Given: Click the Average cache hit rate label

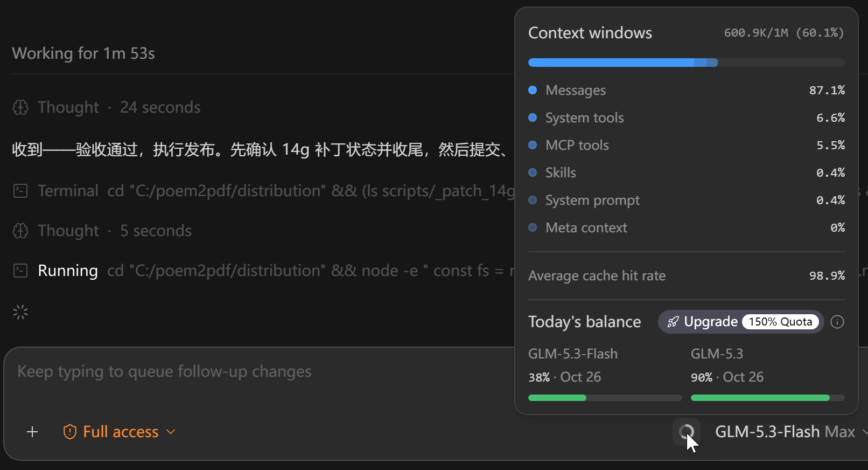Looking at the screenshot, I should tap(597, 276).
